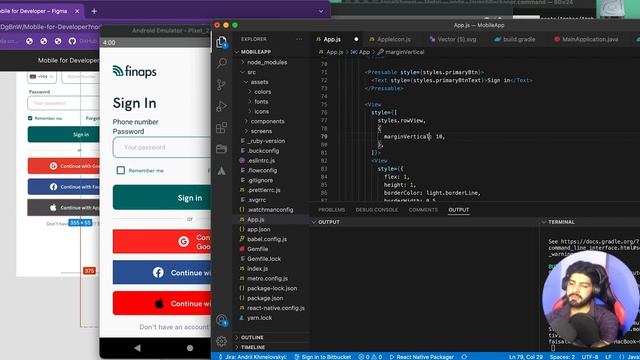Click the Apple icon on emulator red button
Viewport: 640px width, 360px height.
159,303
